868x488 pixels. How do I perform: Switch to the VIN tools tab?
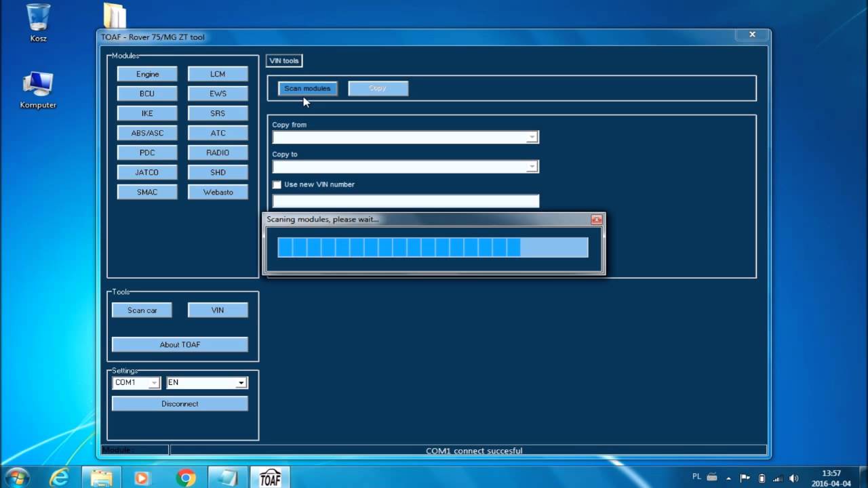click(284, 61)
